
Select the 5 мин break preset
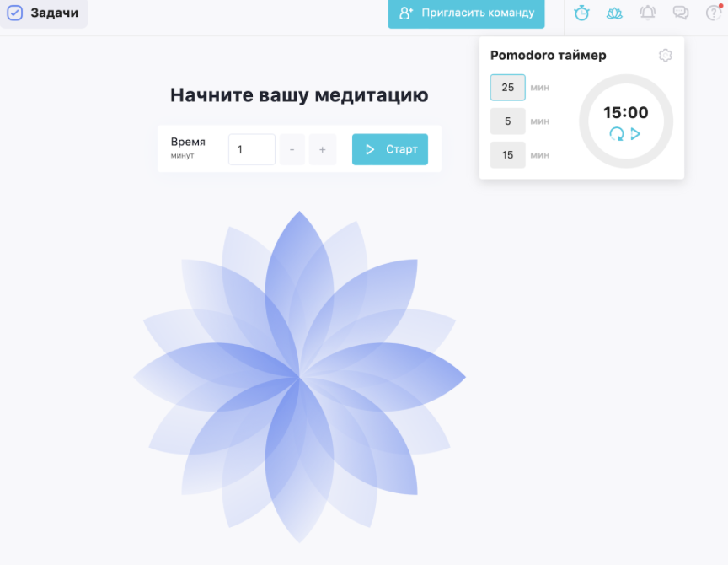pyautogui.click(x=508, y=121)
